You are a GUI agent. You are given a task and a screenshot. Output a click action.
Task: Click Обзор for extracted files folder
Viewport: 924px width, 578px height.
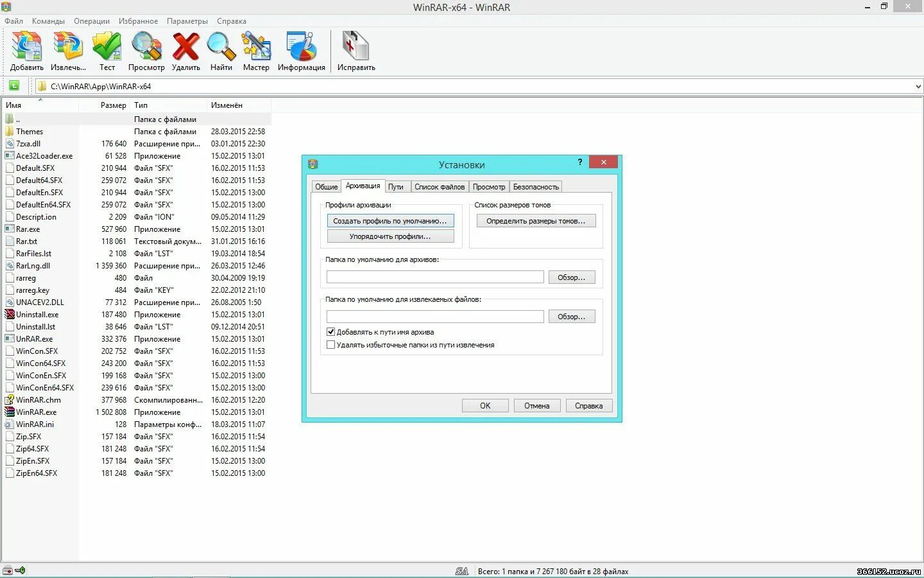[x=571, y=317]
